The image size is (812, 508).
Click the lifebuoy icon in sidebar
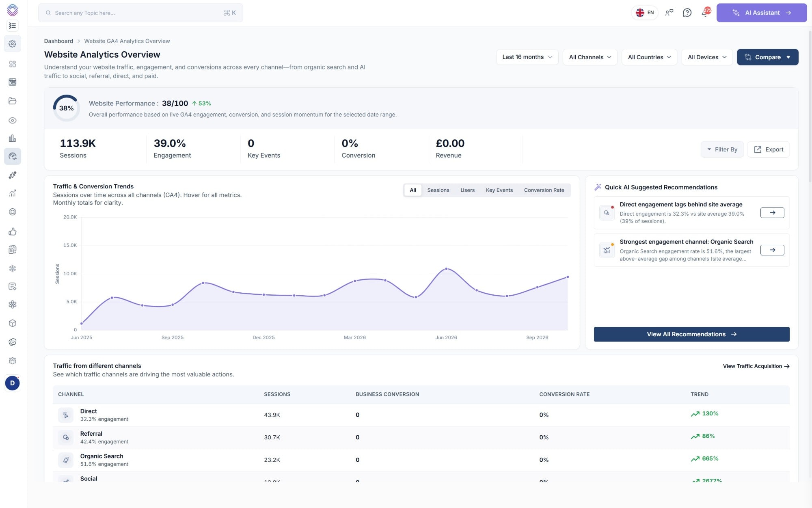[x=13, y=212]
